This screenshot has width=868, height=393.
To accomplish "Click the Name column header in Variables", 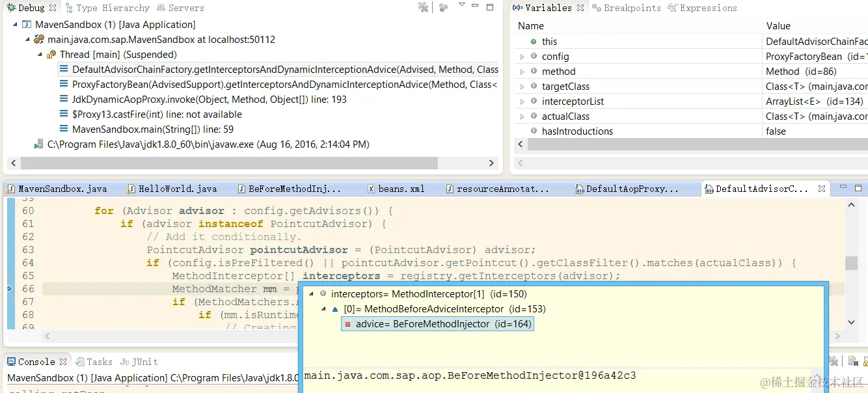I will point(638,26).
